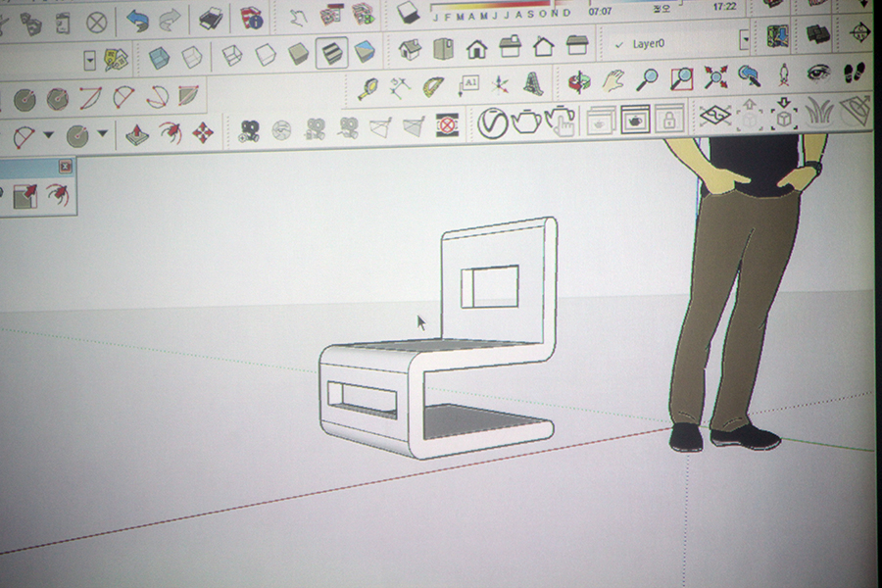Select the Pie tool
This screenshot has width=882, height=588.
tap(189, 96)
